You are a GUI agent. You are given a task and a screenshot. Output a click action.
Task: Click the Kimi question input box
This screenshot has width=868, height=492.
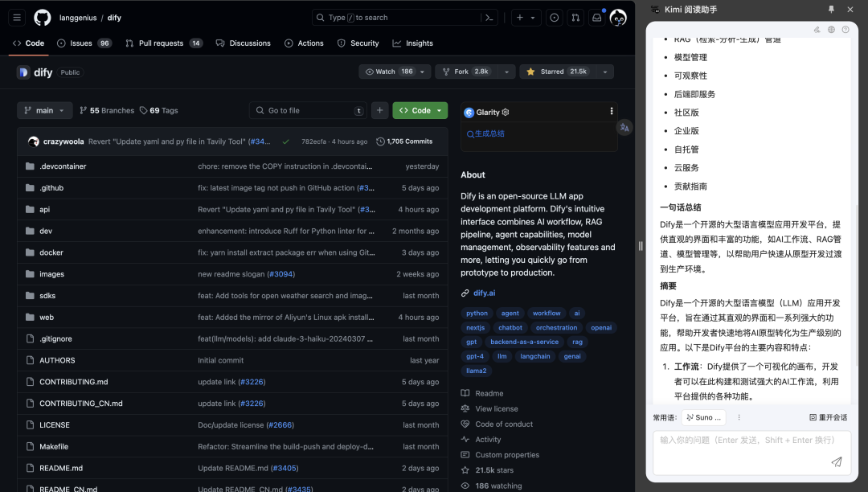(751, 453)
